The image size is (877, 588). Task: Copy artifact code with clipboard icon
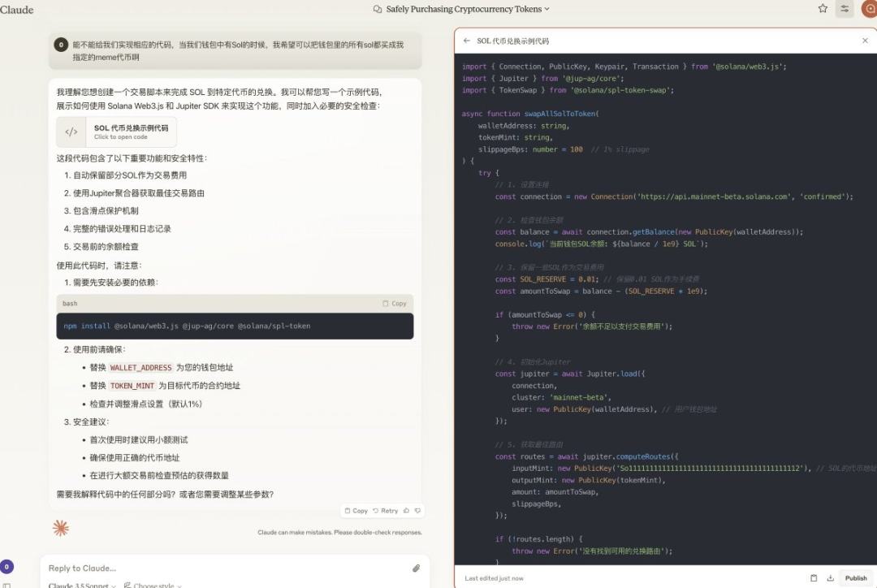[x=814, y=578]
